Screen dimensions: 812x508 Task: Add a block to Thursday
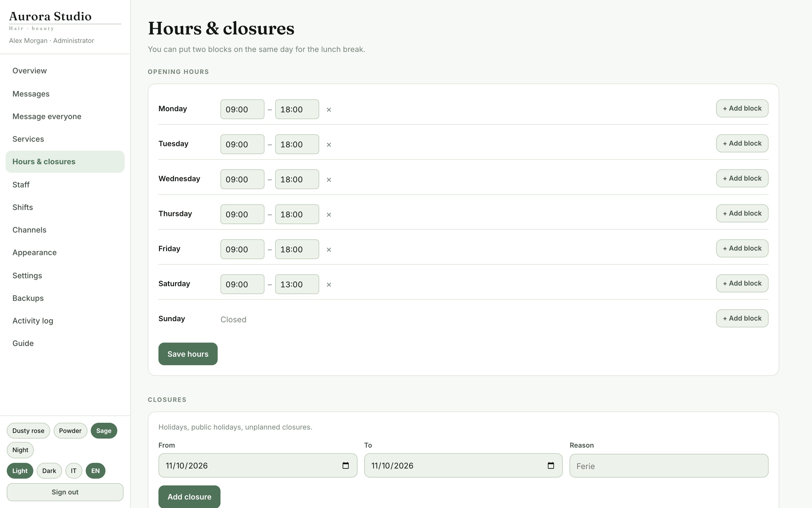tap(742, 213)
